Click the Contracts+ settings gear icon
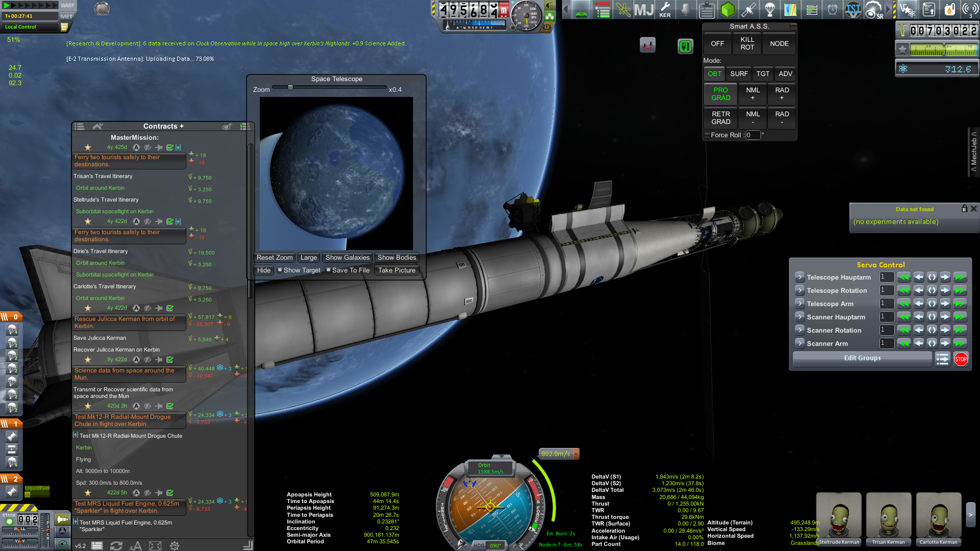 174,546
